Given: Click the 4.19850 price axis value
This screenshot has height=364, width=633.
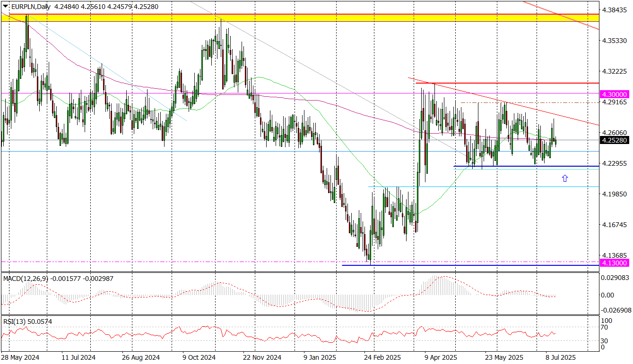Looking at the screenshot, I should point(614,194).
